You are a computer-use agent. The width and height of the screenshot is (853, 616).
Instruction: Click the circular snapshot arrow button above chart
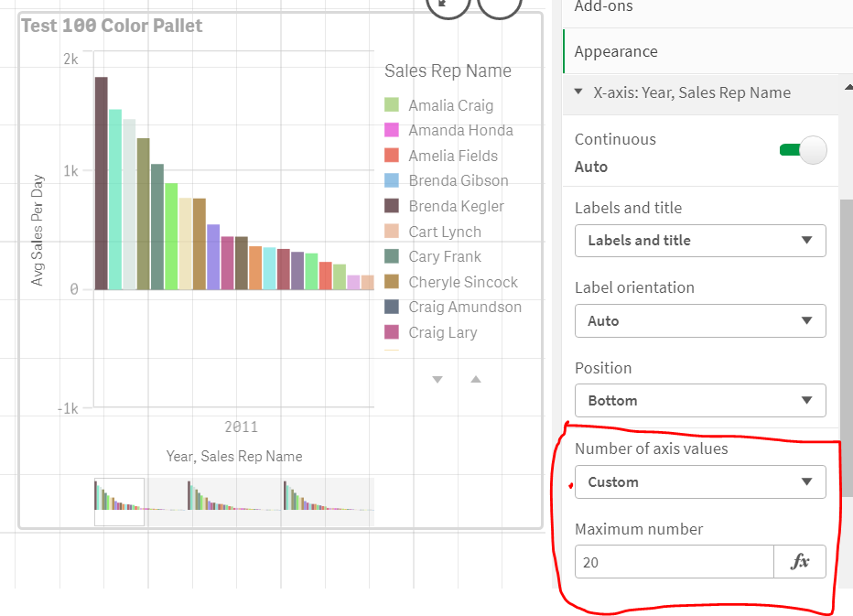448,8
